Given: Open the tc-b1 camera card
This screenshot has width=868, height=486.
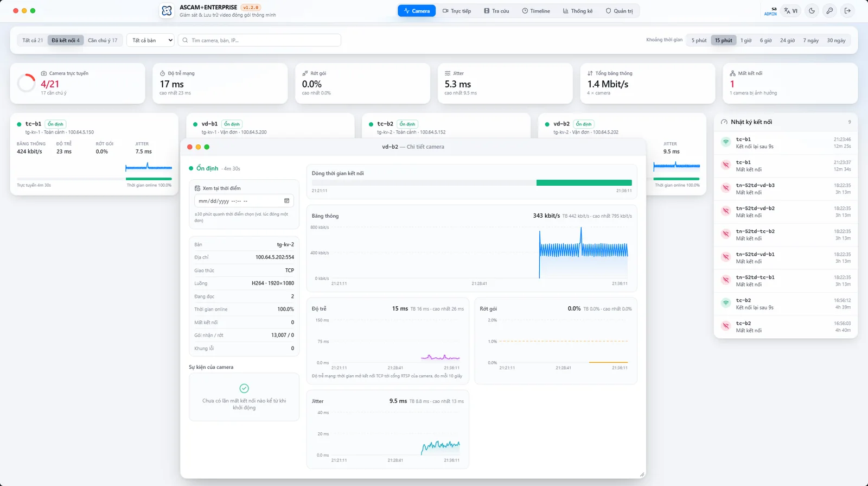Looking at the screenshot, I should point(94,154).
